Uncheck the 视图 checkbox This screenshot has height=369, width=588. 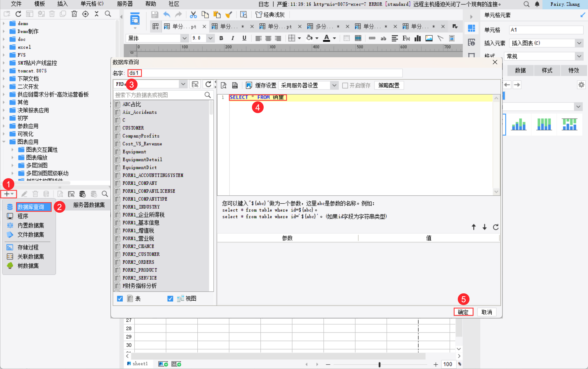[x=170, y=299]
